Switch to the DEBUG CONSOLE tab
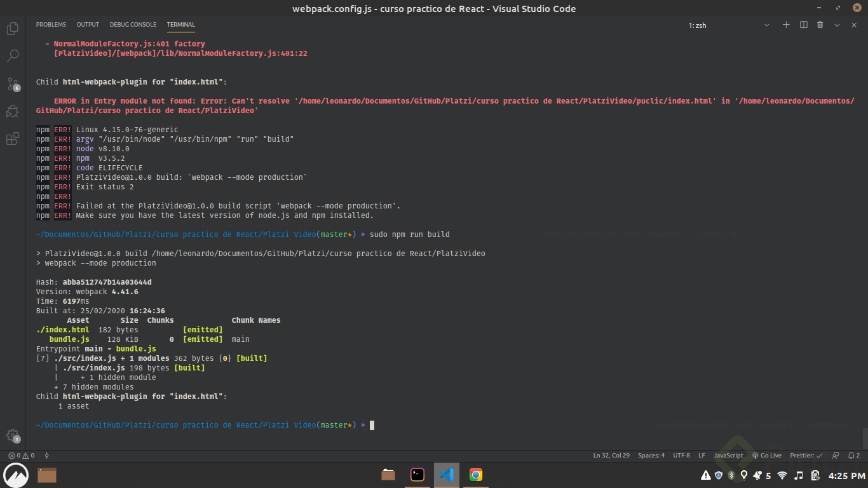Image resolution: width=868 pixels, height=488 pixels. coord(133,25)
